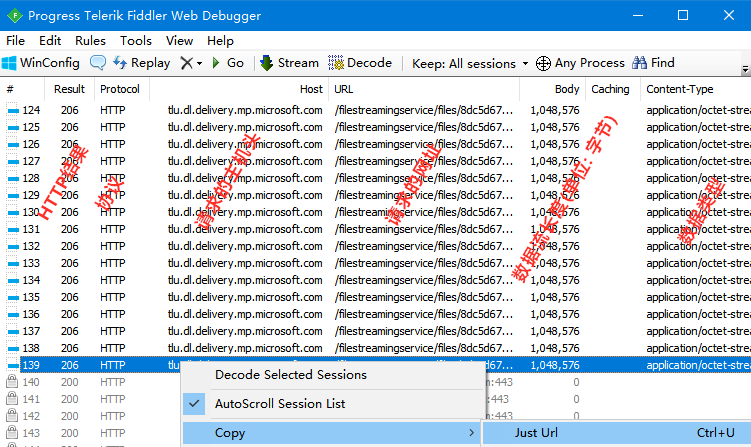Expand the Copy submenu
751x447 pixels.
coord(333,433)
